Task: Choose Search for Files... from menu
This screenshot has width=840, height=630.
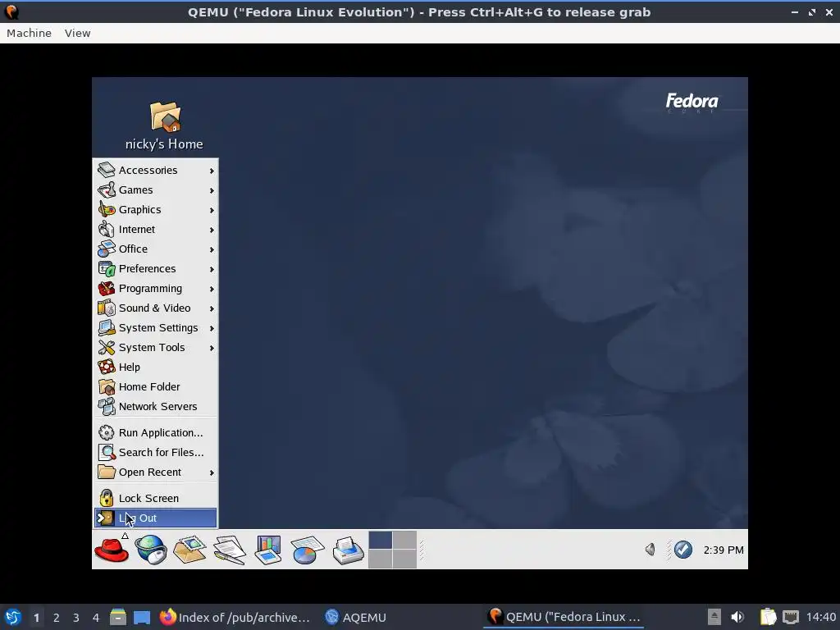Action: click(156, 453)
